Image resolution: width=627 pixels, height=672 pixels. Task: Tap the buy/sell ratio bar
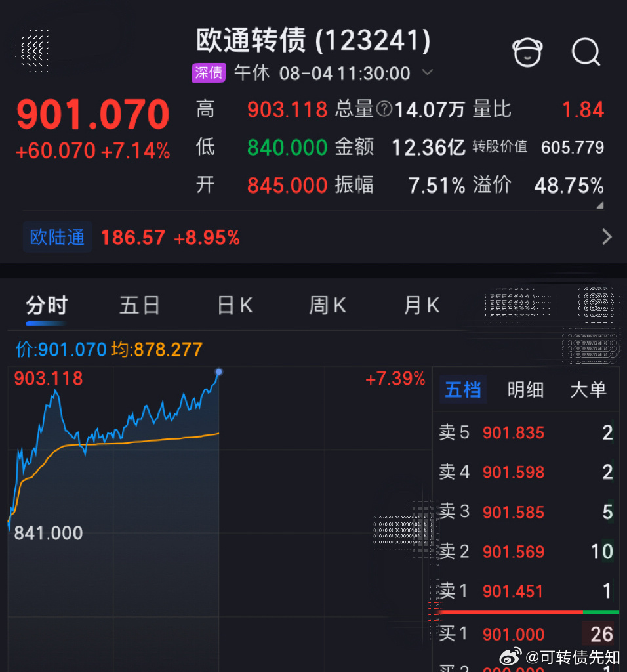click(529, 612)
